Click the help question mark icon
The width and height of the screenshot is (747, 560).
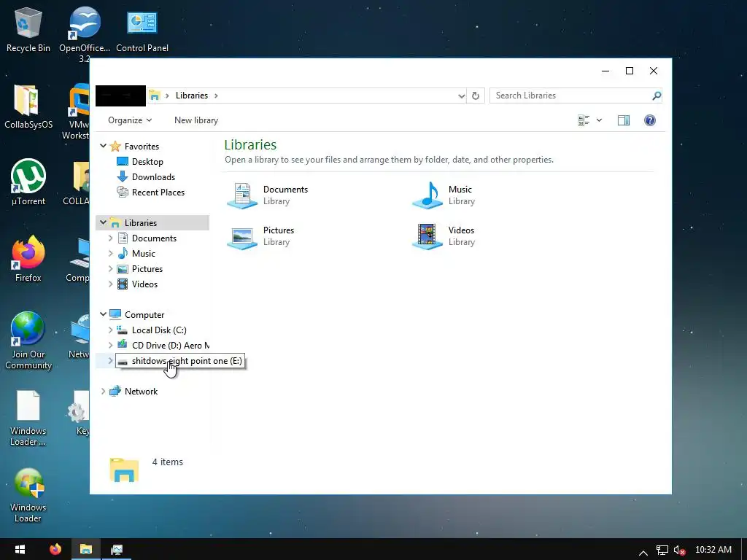tap(650, 120)
